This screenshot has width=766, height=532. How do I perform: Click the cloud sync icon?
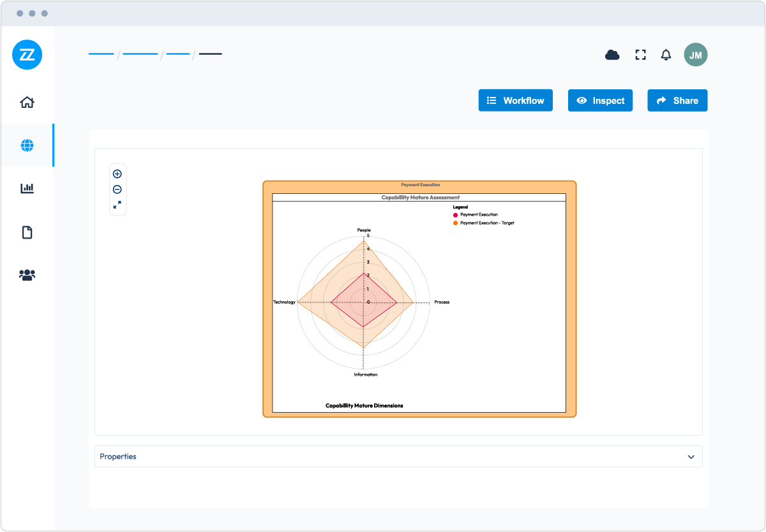coord(612,55)
